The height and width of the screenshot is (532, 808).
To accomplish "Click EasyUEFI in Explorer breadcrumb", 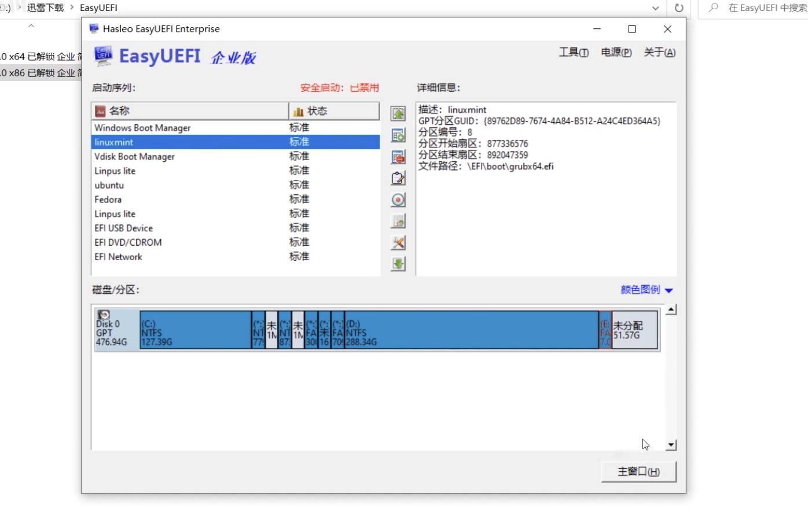I will [x=98, y=8].
